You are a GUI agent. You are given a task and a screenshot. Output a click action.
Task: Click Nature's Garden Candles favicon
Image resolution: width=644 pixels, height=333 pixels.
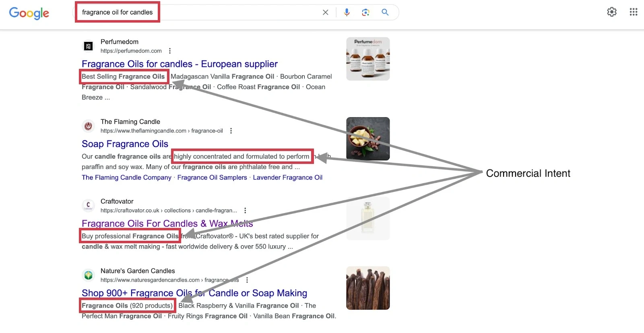[x=88, y=275]
